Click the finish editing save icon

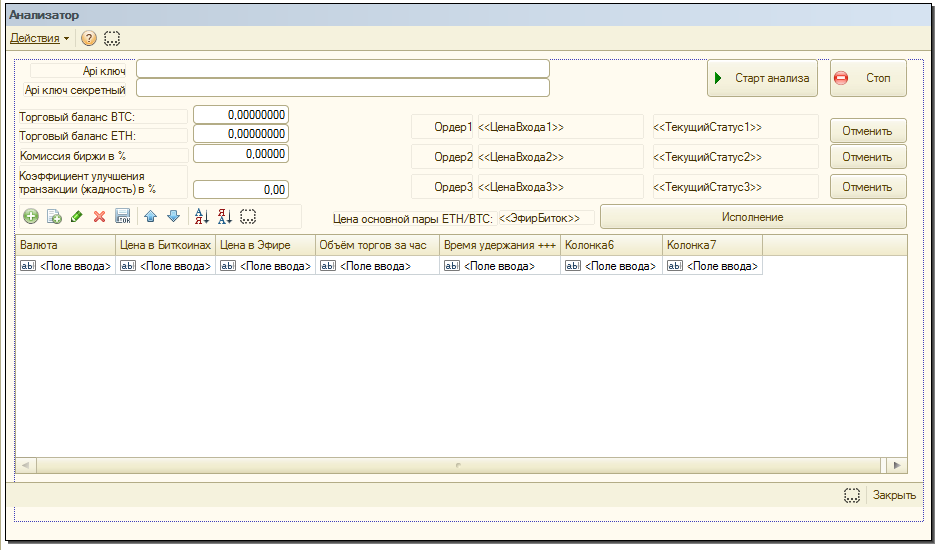(x=123, y=216)
